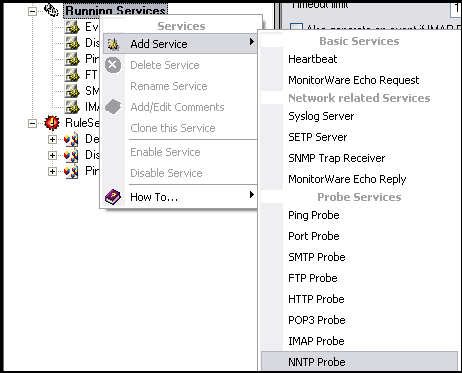462x373 pixels.
Task: Choose NNTP Probe from the submenu
Action: [x=359, y=362]
